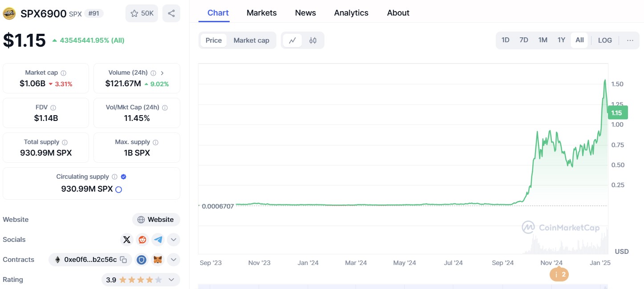Screen dimensions: 644x289
Task: Add SPX6900 to watchlist via star button
Action: click(x=142, y=13)
